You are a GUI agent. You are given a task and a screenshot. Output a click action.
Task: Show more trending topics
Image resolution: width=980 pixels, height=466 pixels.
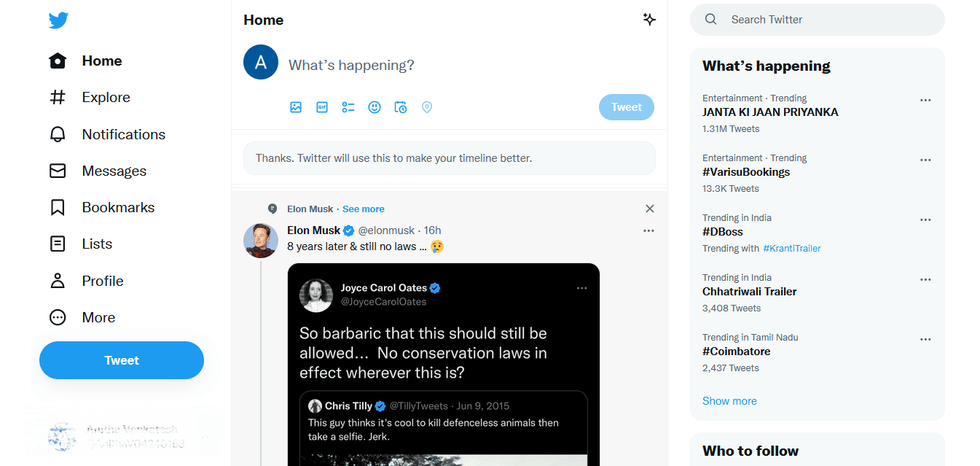pyautogui.click(x=729, y=400)
